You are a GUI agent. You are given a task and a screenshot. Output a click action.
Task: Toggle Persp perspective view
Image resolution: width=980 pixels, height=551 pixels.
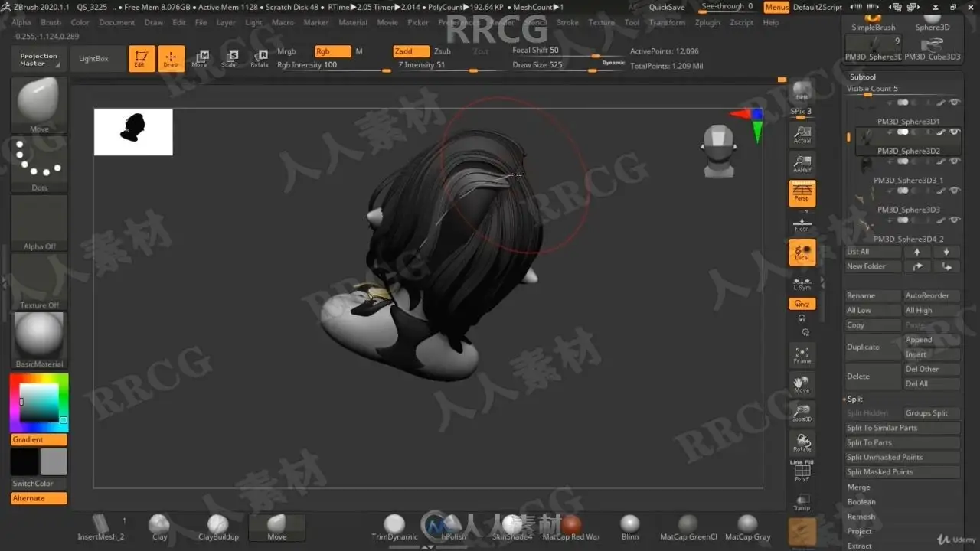802,193
